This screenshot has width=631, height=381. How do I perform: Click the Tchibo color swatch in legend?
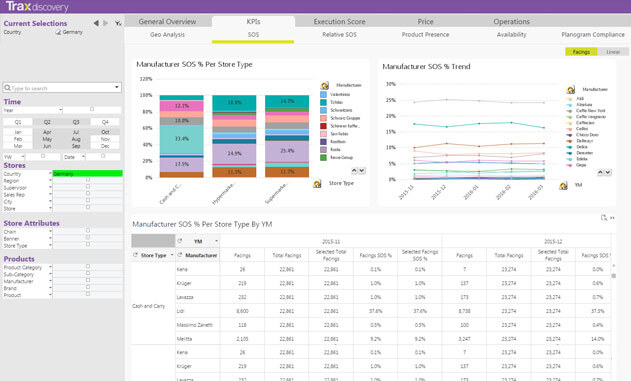click(323, 102)
